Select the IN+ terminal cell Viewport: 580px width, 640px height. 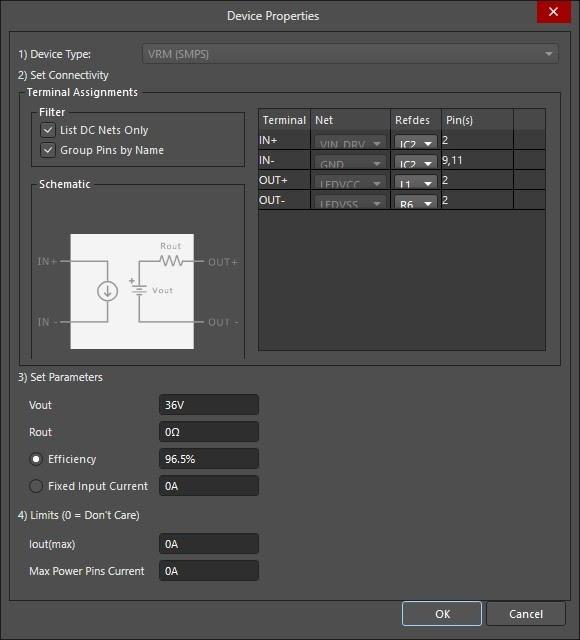pos(284,140)
